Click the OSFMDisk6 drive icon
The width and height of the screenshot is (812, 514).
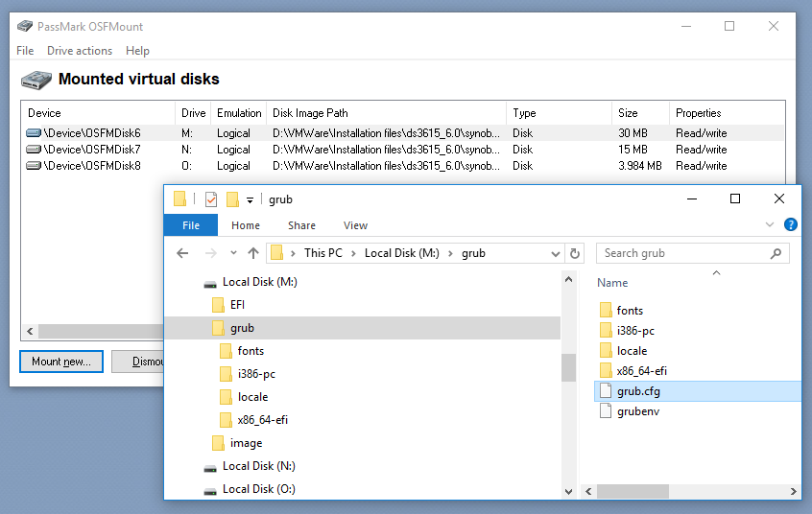tap(34, 133)
